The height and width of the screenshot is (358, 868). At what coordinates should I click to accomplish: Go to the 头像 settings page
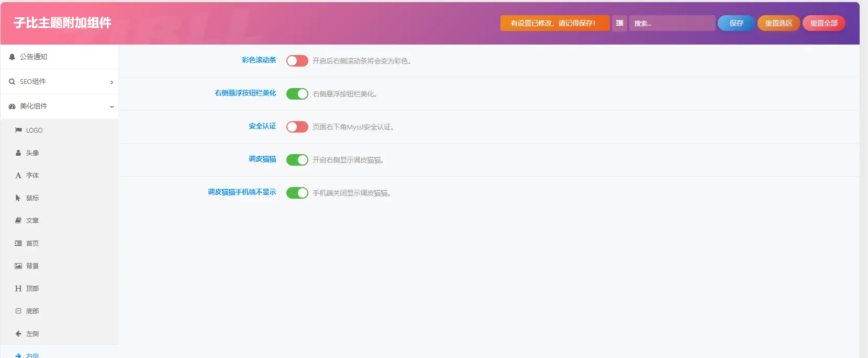(x=59, y=153)
